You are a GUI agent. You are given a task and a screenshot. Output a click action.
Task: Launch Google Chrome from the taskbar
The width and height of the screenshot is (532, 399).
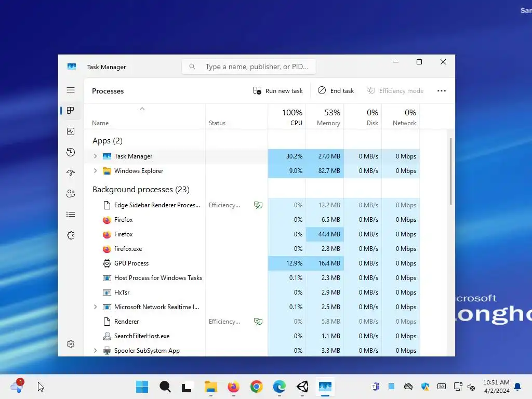257,387
